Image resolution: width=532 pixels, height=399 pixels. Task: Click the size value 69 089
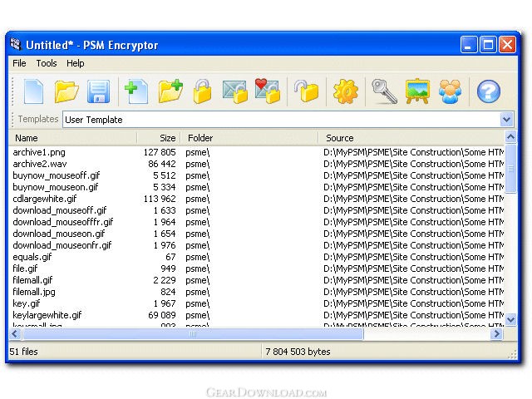pos(162,315)
